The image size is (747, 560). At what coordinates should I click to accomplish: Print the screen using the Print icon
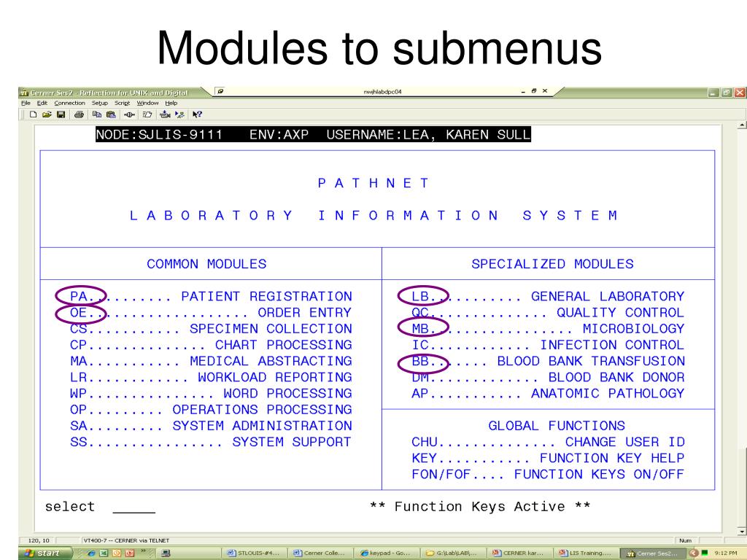pyautogui.click(x=80, y=114)
